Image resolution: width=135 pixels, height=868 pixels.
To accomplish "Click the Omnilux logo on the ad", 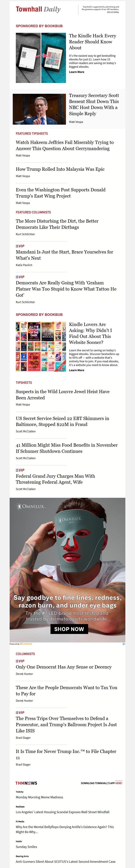I will (31, 506).
